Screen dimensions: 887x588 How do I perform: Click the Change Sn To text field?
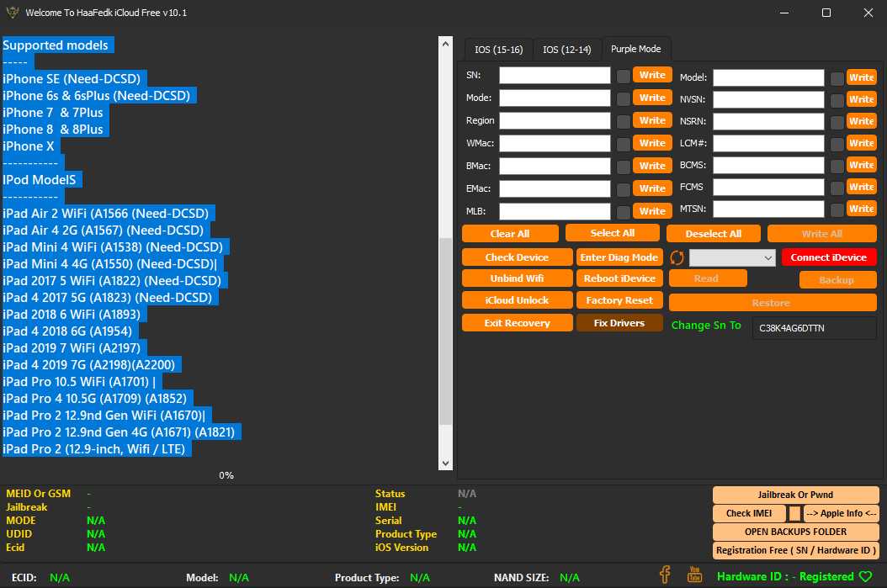[814, 328]
